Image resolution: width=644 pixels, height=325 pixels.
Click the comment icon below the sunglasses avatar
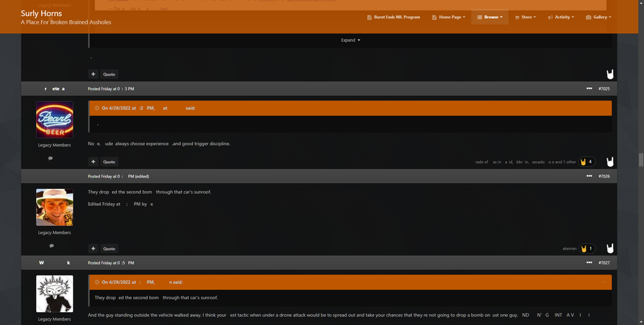51,246
